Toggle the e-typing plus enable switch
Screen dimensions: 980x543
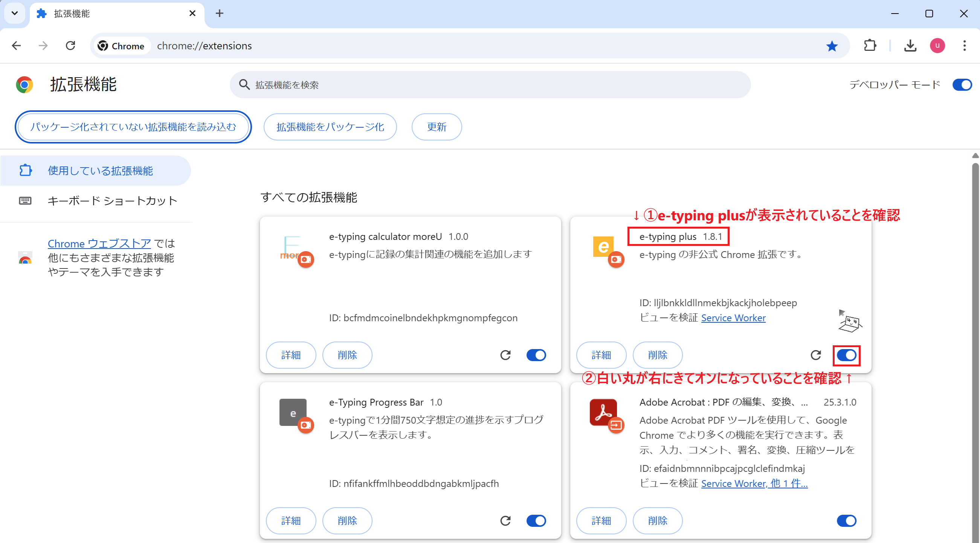point(846,355)
